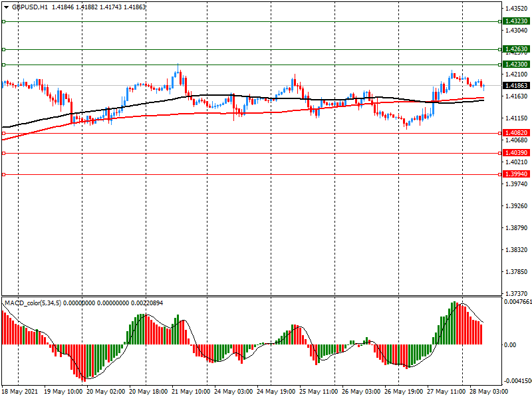This screenshot has height=399, width=532.
Task: Click the square handle of the 1.43230 line
Action: coord(3,21)
